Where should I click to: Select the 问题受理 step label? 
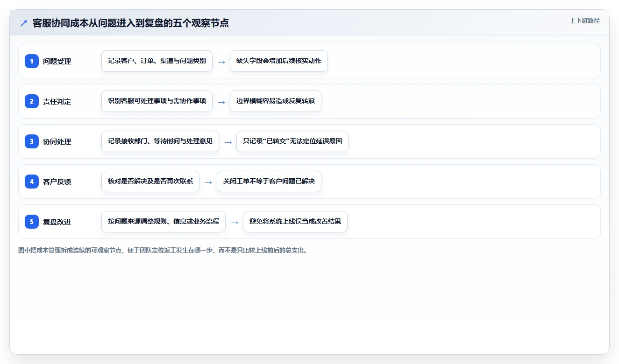[57, 61]
